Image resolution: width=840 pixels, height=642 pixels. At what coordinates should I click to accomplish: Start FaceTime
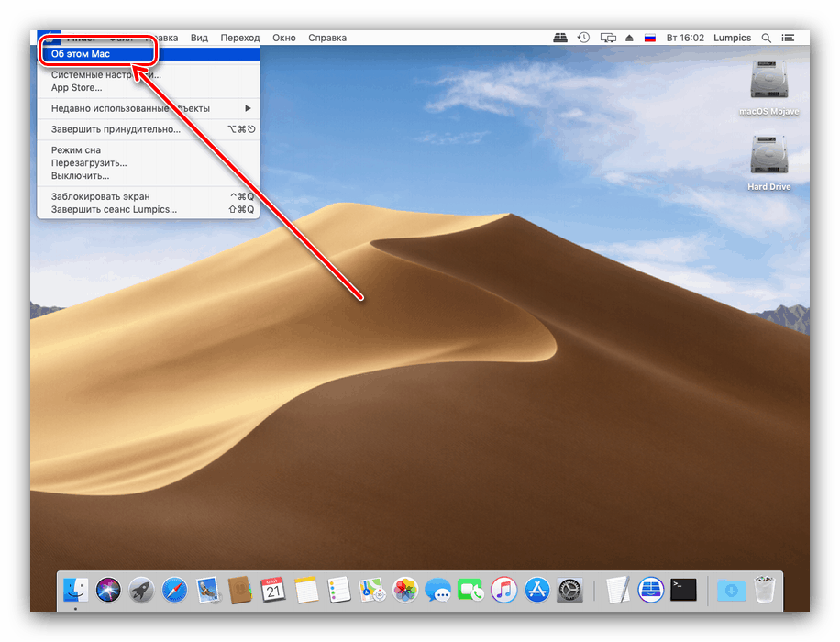(x=470, y=590)
